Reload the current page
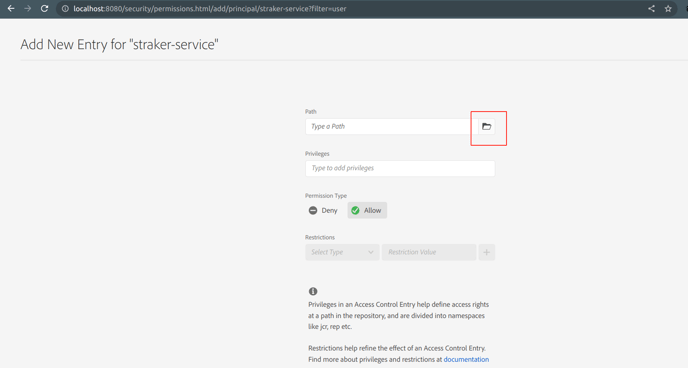 point(44,8)
